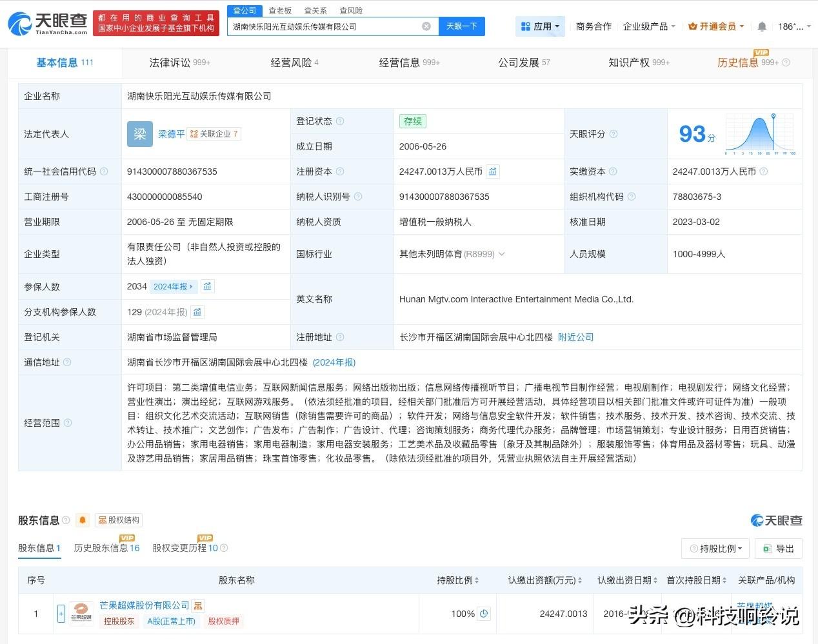Viewport: 818px width, 644px height.
Task: Switch to 经营风险 tab
Action: pyautogui.click(x=294, y=63)
